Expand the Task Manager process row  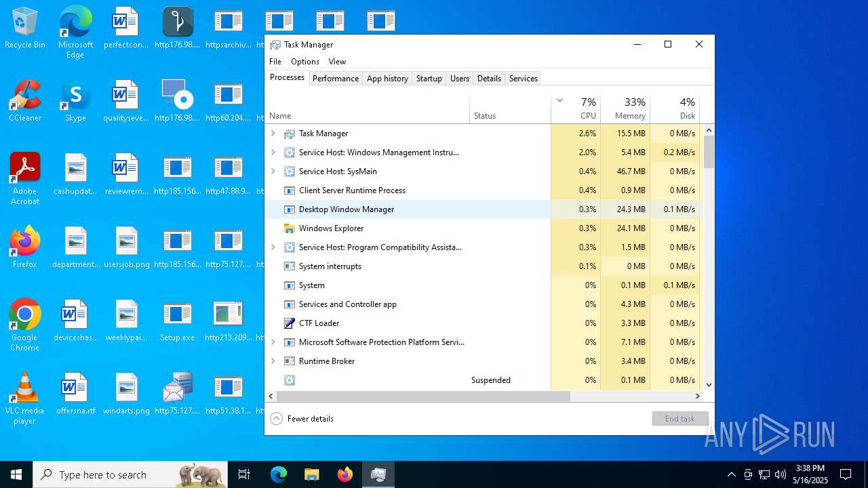tap(273, 134)
